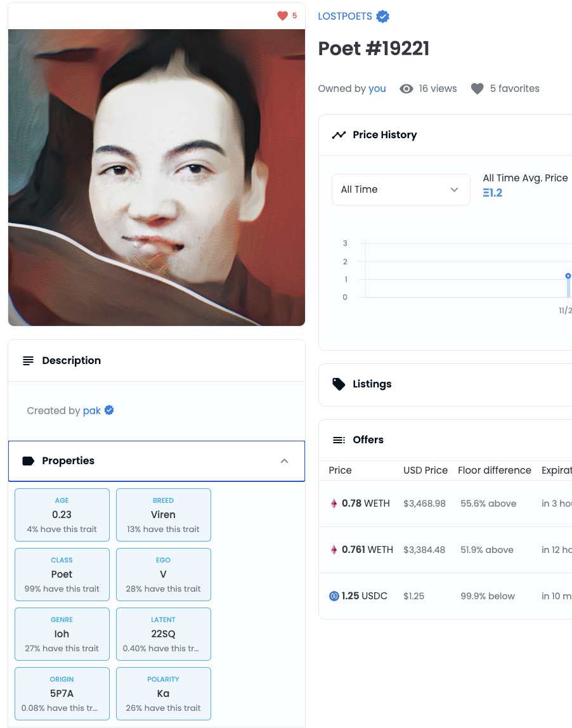Click the $3,384.48 USD price cell
This screenshot has width=572, height=728.
[x=424, y=550]
